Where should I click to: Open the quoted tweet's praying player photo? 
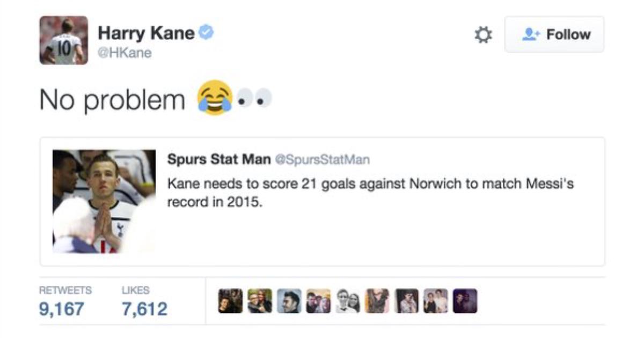[104, 201]
